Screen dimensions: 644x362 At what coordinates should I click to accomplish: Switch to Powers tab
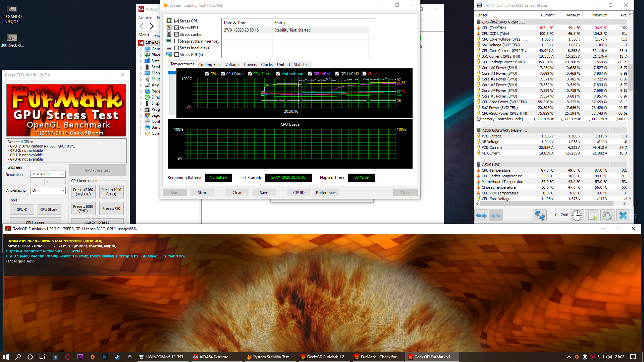coord(251,65)
